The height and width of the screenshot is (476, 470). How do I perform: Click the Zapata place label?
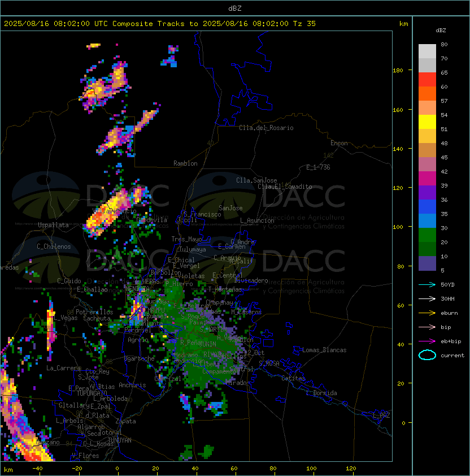click(125, 421)
